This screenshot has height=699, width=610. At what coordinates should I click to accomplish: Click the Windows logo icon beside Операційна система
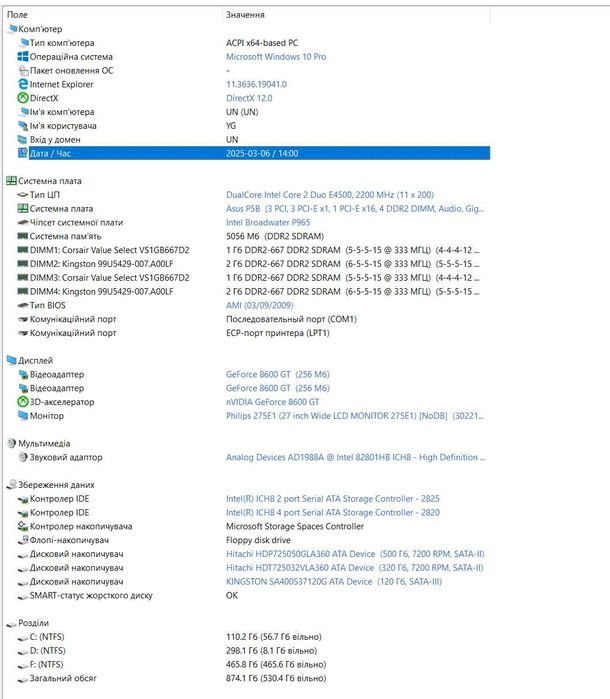[23, 57]
